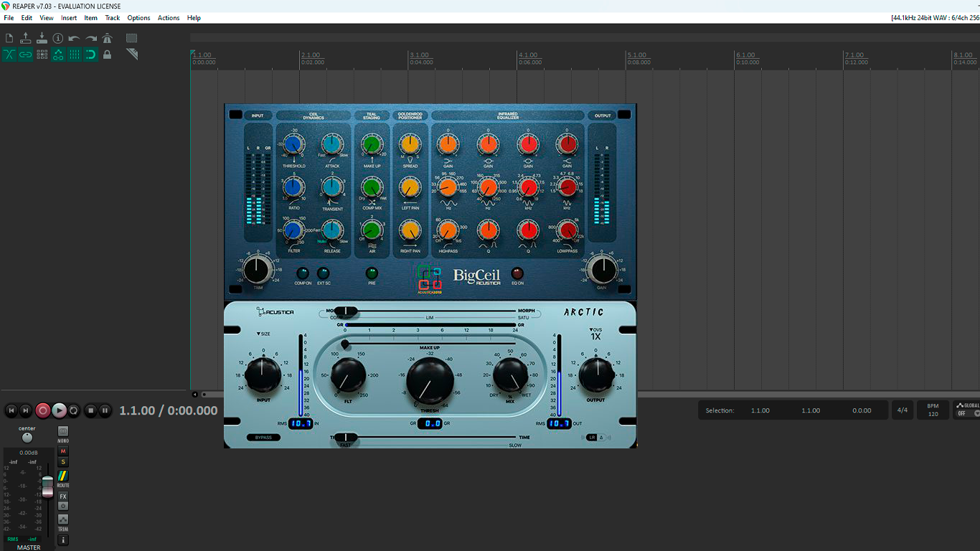Open the View menu
980x551 pixels.
point(47,18)
